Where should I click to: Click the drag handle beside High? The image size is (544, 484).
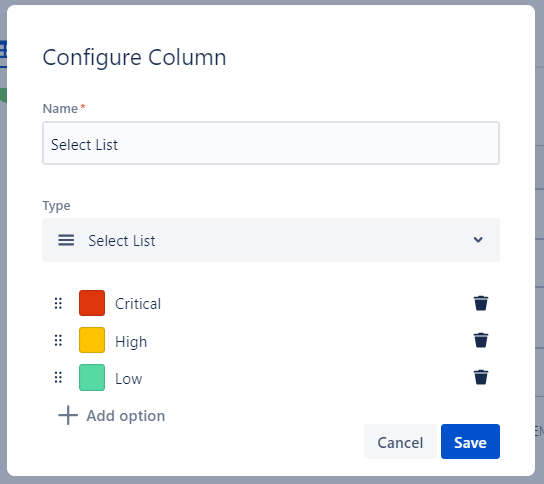(58, 340)
